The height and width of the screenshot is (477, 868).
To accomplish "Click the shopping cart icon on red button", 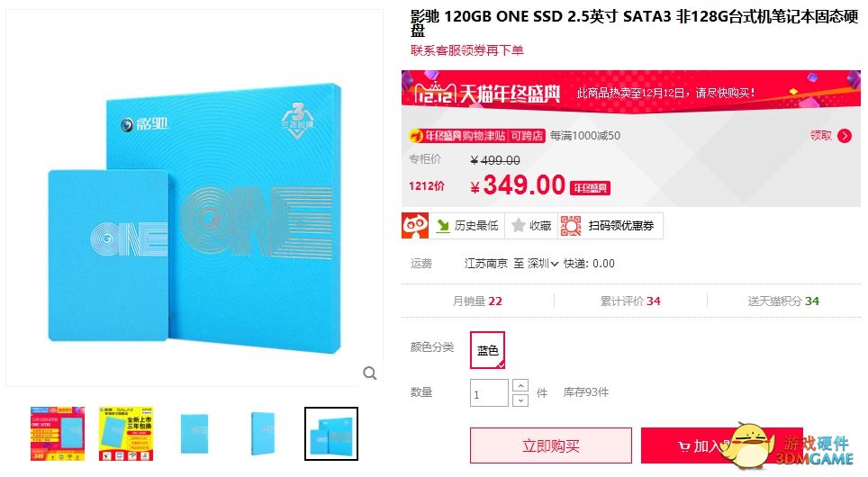I will [x=684, y=446].
